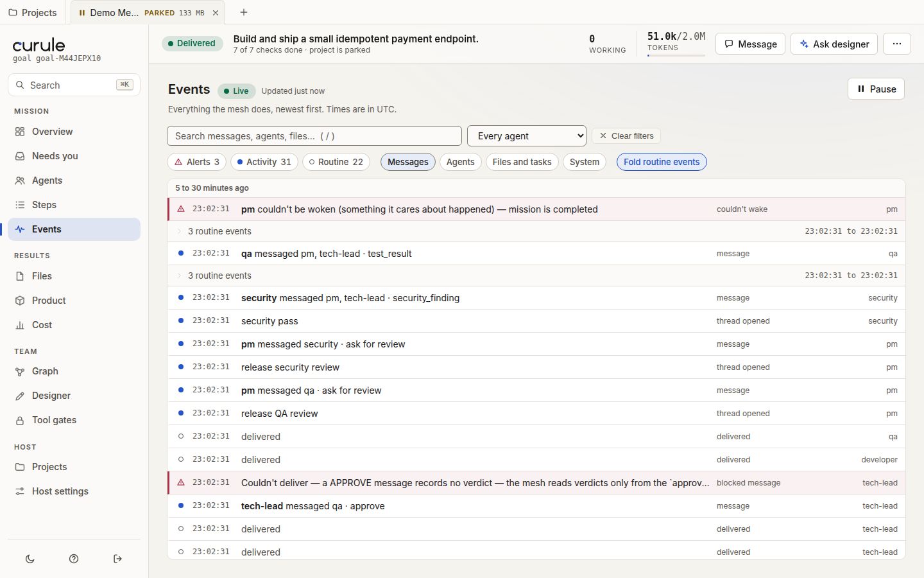Image resolution: width=924 pixels, height=578 pixels.
Task: Add a new tab with the plus icon
Action: pyautogui.click(x=243, y=12)
